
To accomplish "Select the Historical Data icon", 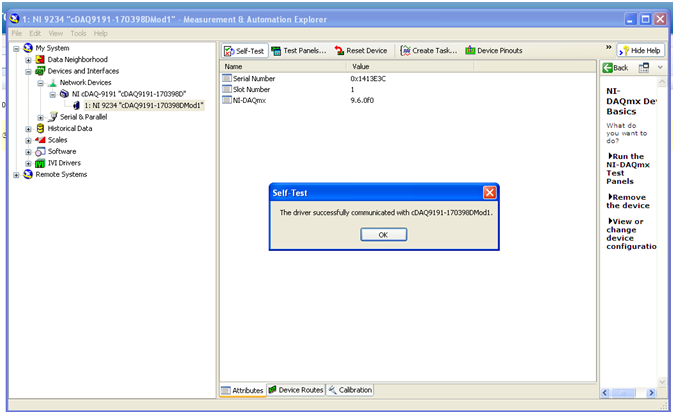I will click(x=40, y=128).
